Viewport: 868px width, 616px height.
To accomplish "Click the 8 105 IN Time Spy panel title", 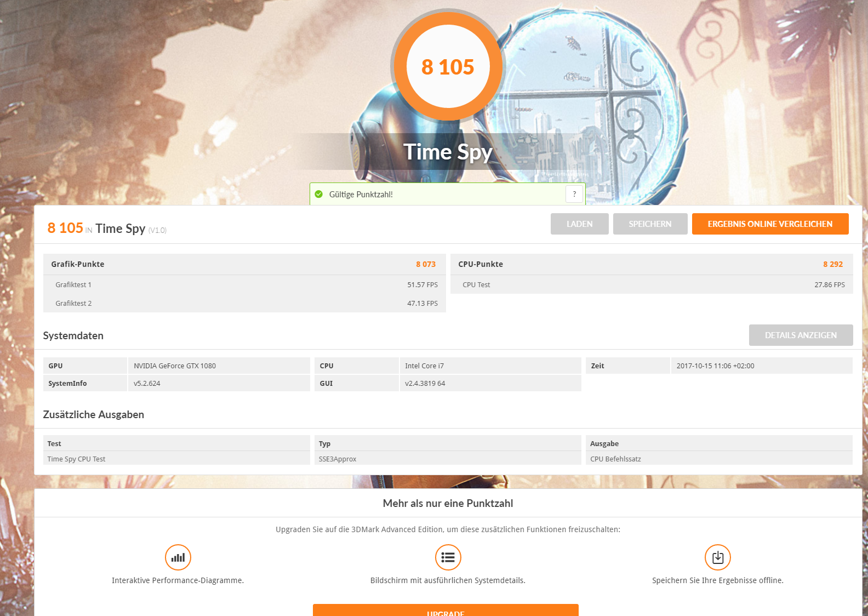I will tap(107, 228).
